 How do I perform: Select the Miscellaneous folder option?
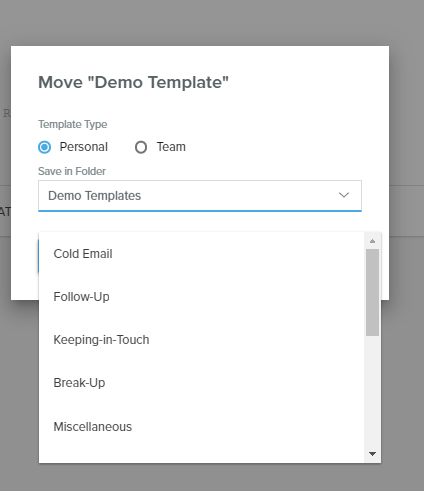pos(201,427)
